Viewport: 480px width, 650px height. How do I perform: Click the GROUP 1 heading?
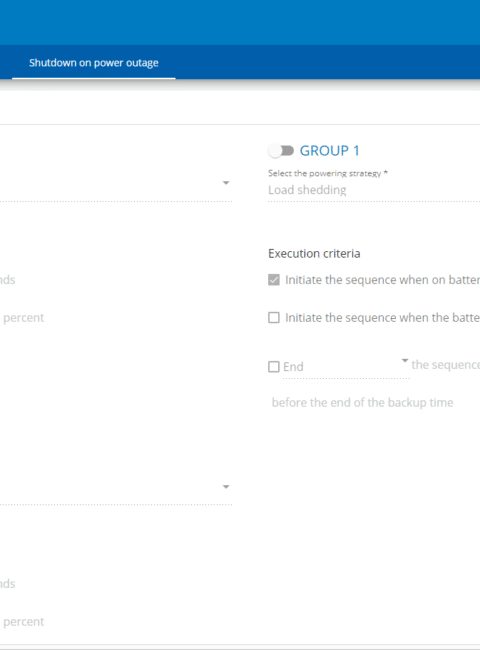coord(330,151)
